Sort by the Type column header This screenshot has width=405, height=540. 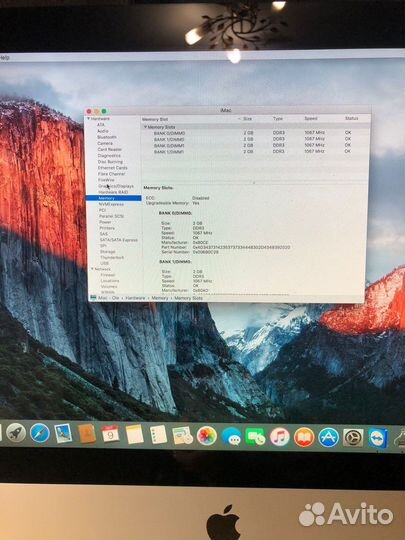click(x=278, y=118)
